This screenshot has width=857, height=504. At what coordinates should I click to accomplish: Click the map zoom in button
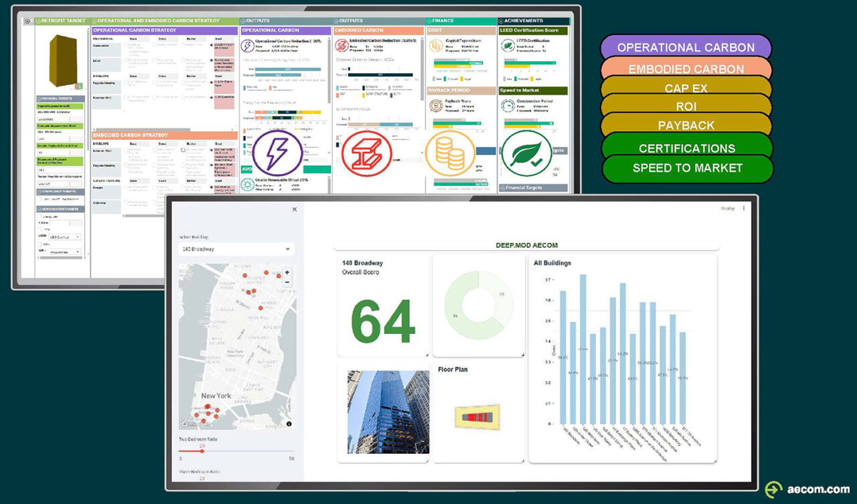point(287,273)
